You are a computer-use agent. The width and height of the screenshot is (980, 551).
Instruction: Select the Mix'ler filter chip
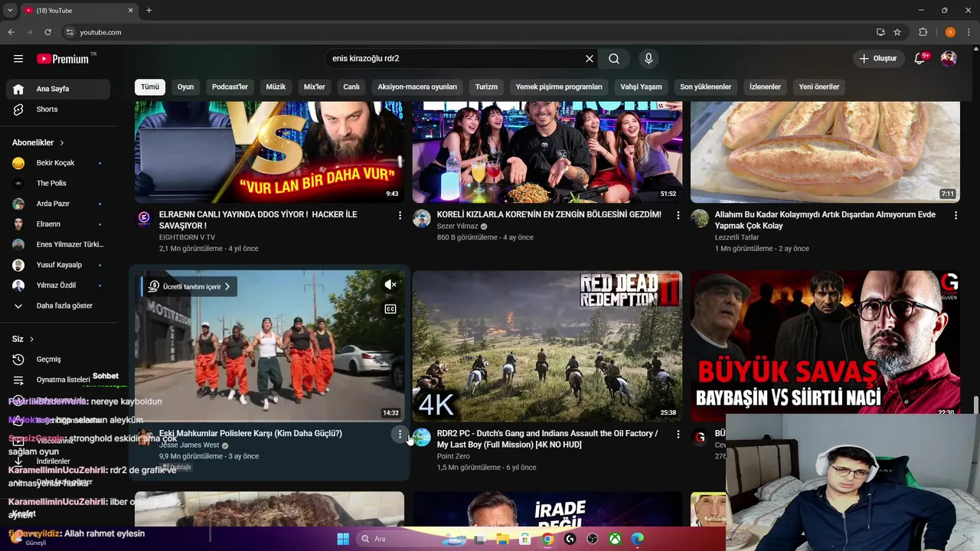pyautogui.click(x=315, y=87)
